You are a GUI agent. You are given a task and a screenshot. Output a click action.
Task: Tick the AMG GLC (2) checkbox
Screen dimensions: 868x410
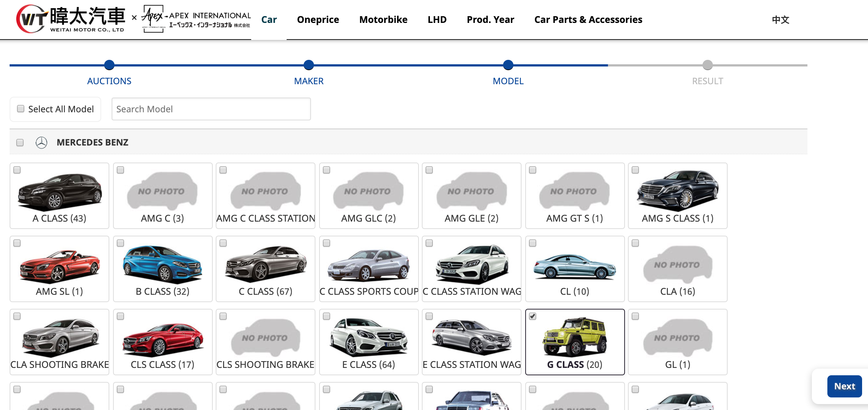[x=327, y=170]
